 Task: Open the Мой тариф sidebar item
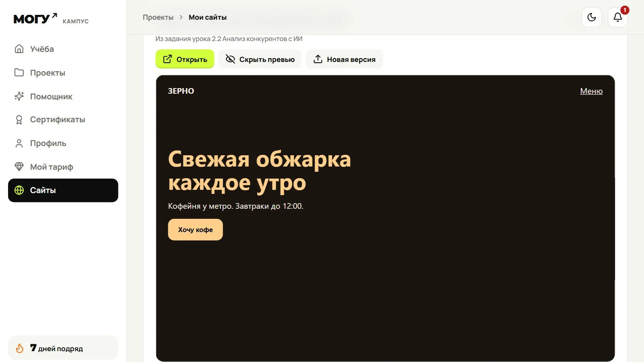coord(63,167)
